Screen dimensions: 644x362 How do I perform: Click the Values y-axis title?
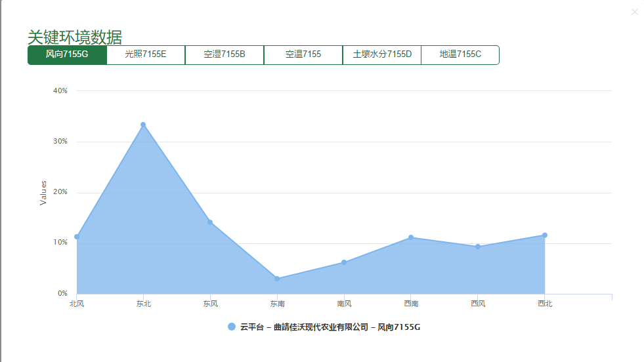tap(43, 193)
